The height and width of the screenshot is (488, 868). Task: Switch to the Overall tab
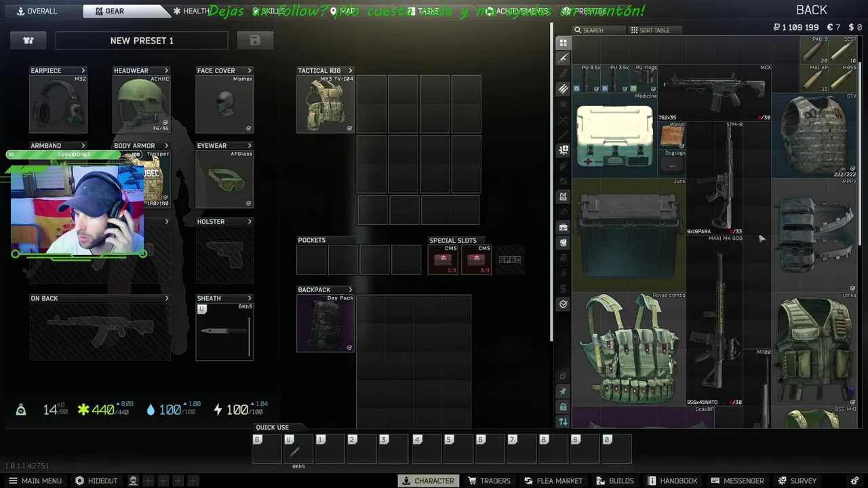pos(37,11)
